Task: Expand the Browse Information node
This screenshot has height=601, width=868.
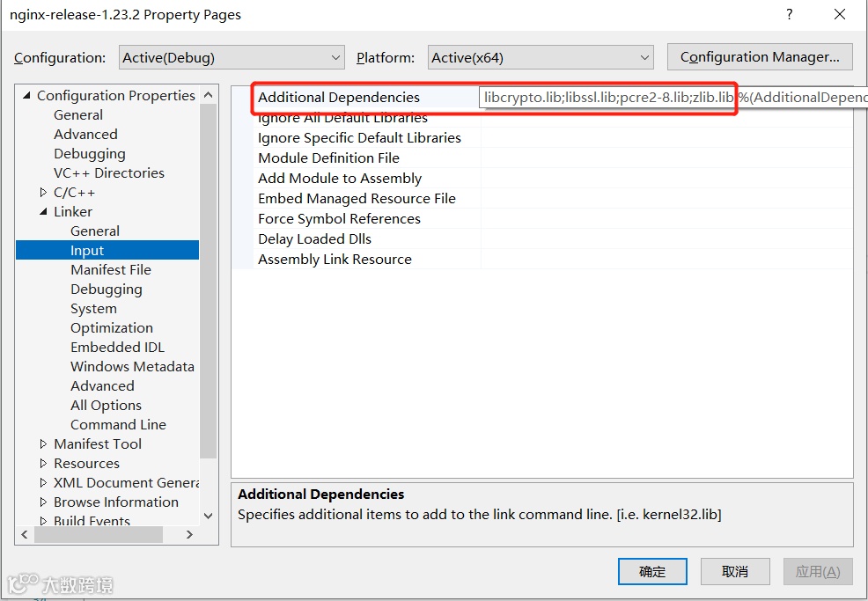Action: point(43,502)
